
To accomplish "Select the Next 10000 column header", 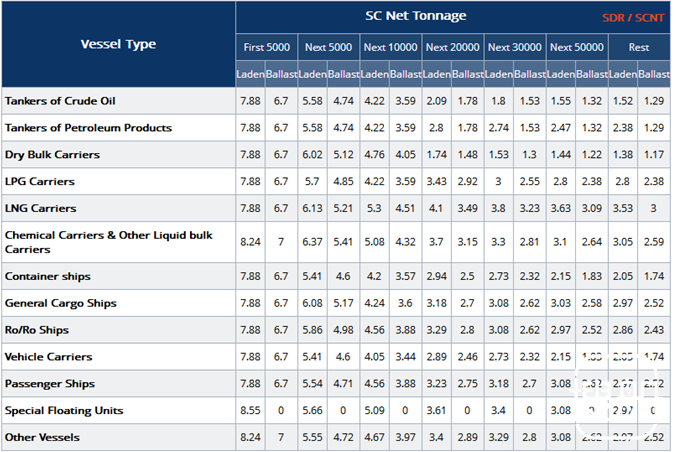I will coord(390,47).
